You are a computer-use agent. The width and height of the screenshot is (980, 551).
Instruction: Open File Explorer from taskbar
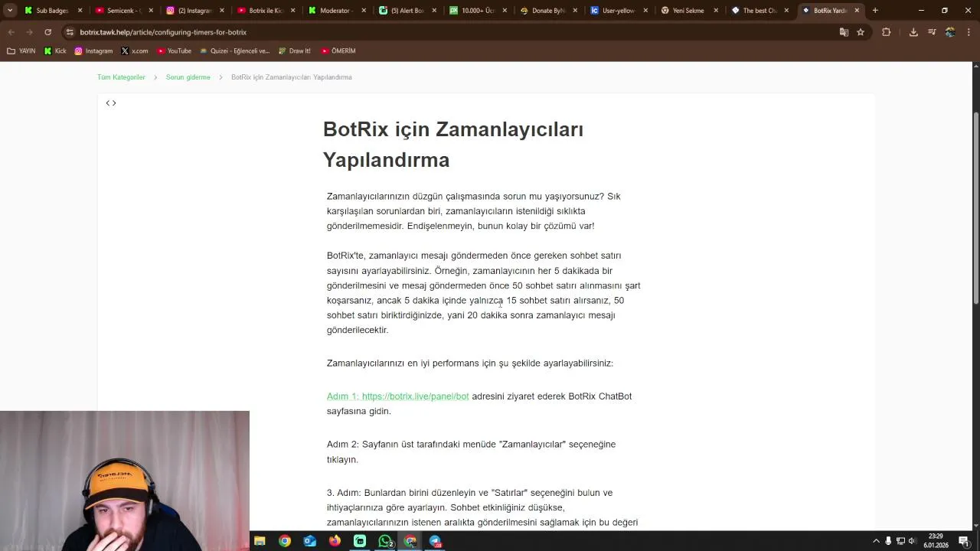[x=260, y=541]
